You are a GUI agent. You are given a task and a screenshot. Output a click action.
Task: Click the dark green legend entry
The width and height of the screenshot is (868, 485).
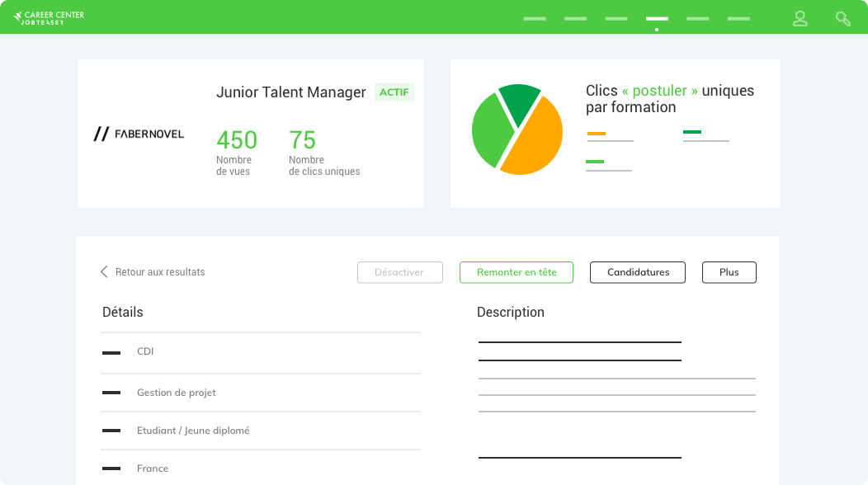pyautogui.click(x=705, y=136)
